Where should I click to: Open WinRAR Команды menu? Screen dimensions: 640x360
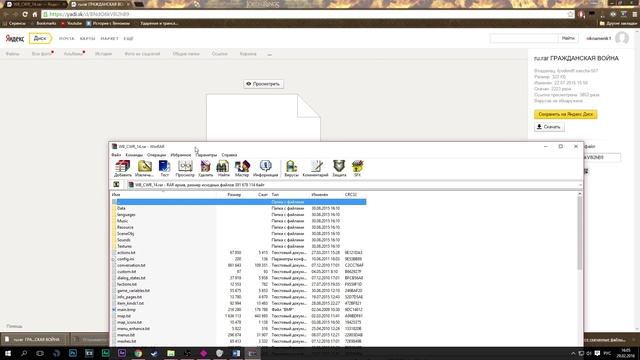[x=134, y=155]
